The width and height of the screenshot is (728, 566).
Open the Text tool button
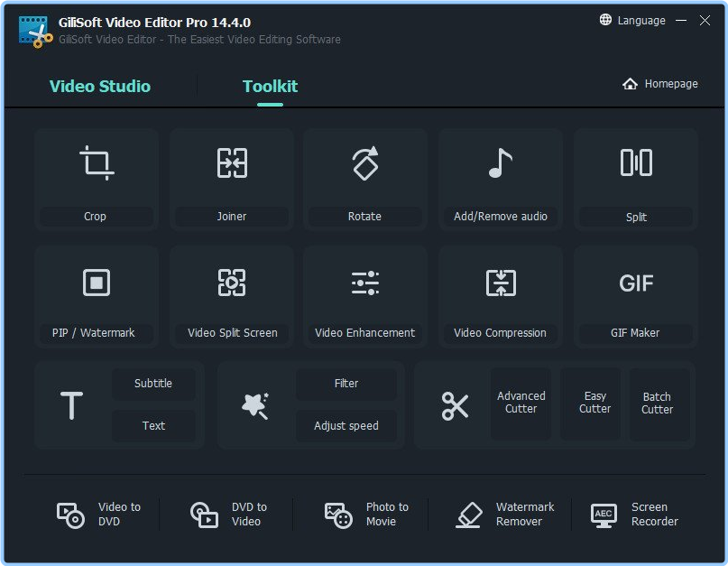coord(153,426)
